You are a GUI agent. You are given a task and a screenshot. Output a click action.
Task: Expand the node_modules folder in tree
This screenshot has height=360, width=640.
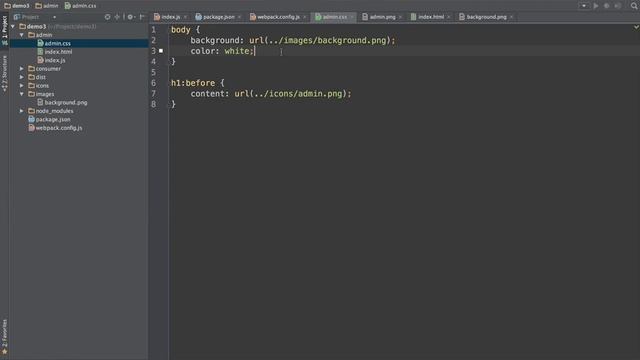22,111
